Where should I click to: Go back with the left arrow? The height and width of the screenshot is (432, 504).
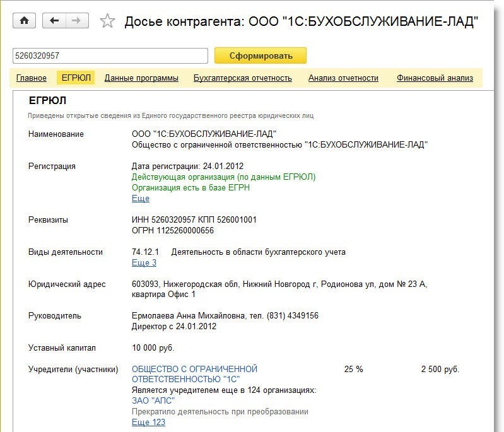point(54,21)
